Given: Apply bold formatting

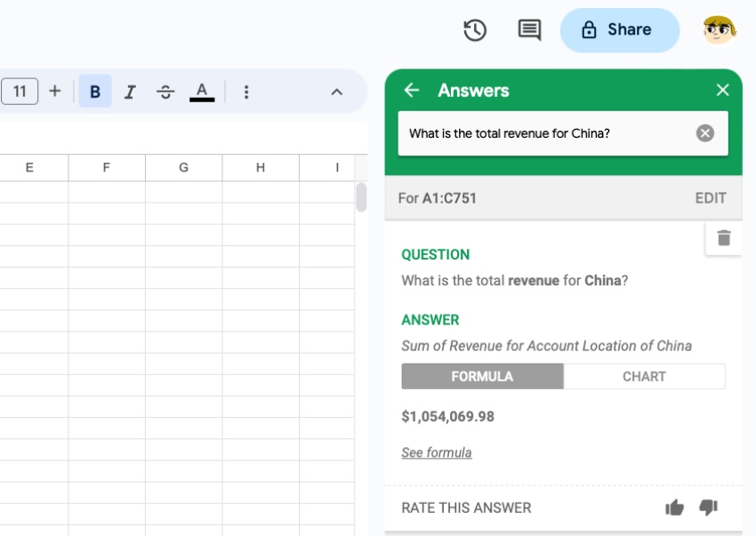Looking at the screenshot, I should [x=95, y=91].
